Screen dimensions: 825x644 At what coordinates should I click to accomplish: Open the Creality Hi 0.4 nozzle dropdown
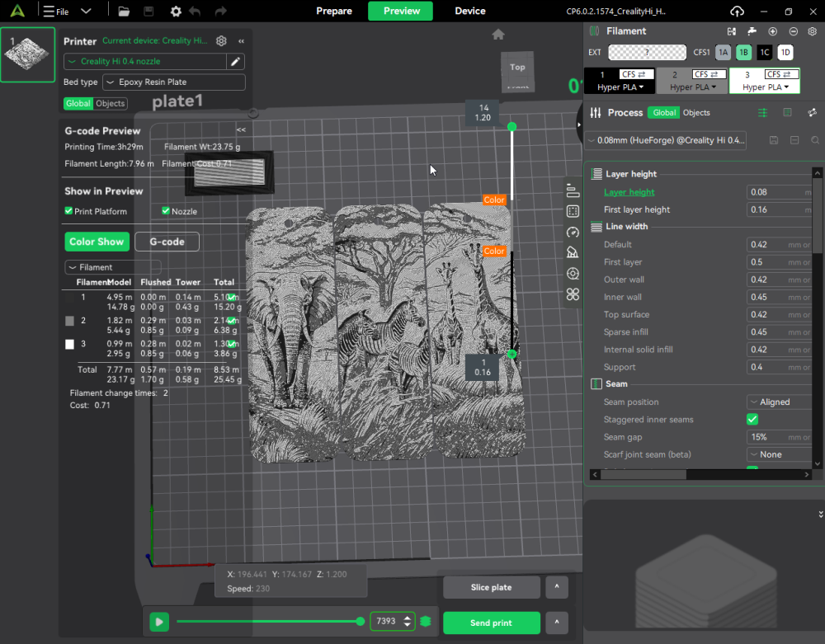tap(145, 62)
